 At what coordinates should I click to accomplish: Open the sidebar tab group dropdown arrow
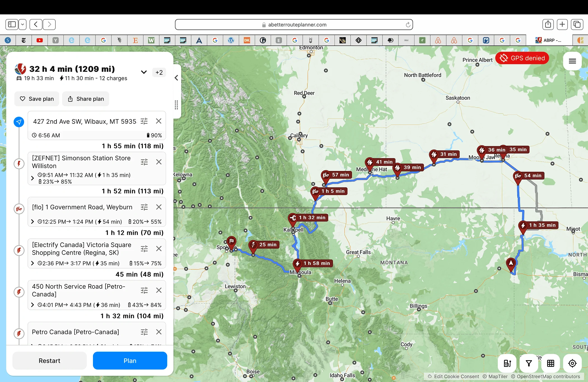tap(22, 24)
